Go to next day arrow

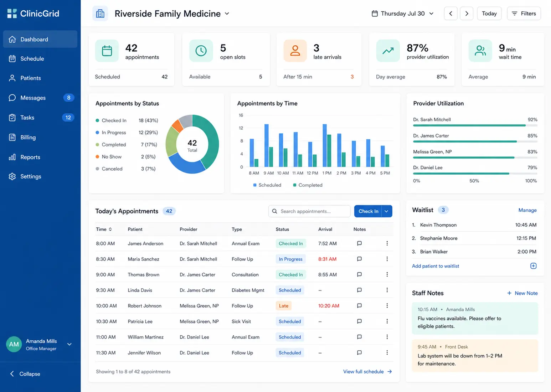tap(467, 14)
